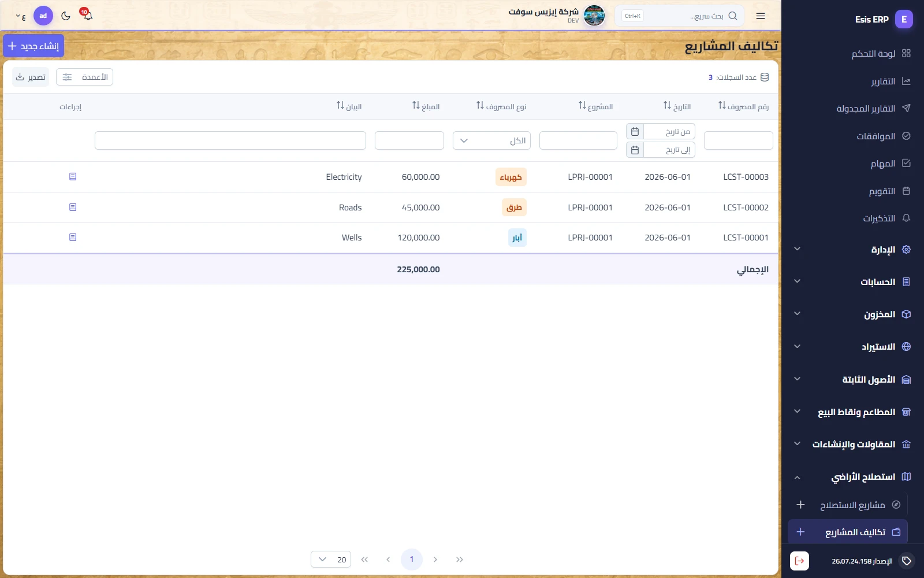Select page 1 in pagination
924x578 pixels.
pos(412,560)
